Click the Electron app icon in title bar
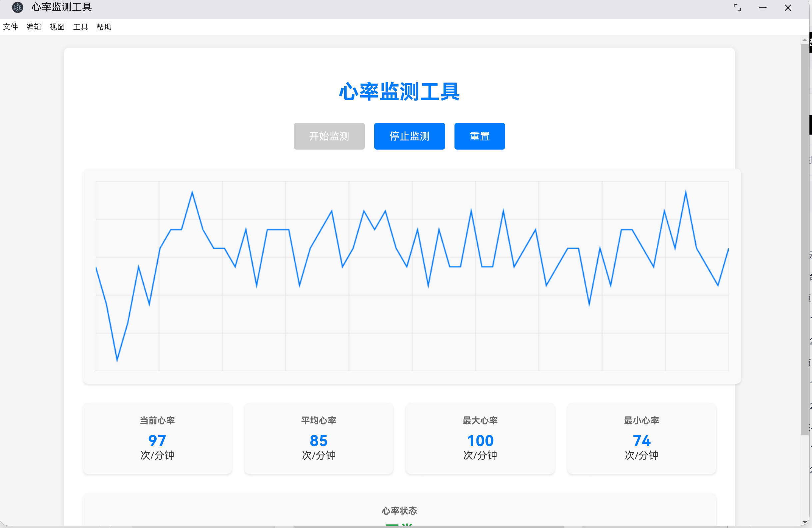 point(17,8)
